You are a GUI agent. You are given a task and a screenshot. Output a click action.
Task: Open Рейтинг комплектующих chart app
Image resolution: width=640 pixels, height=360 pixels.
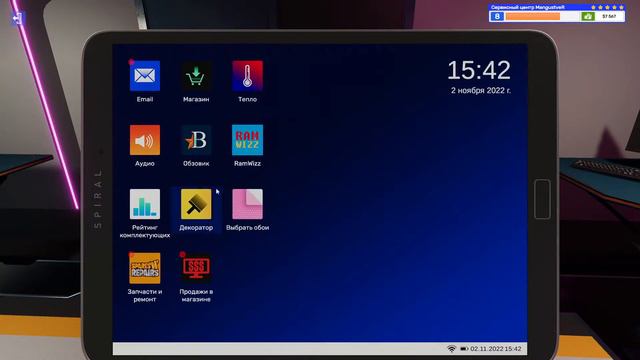point(144,204)
